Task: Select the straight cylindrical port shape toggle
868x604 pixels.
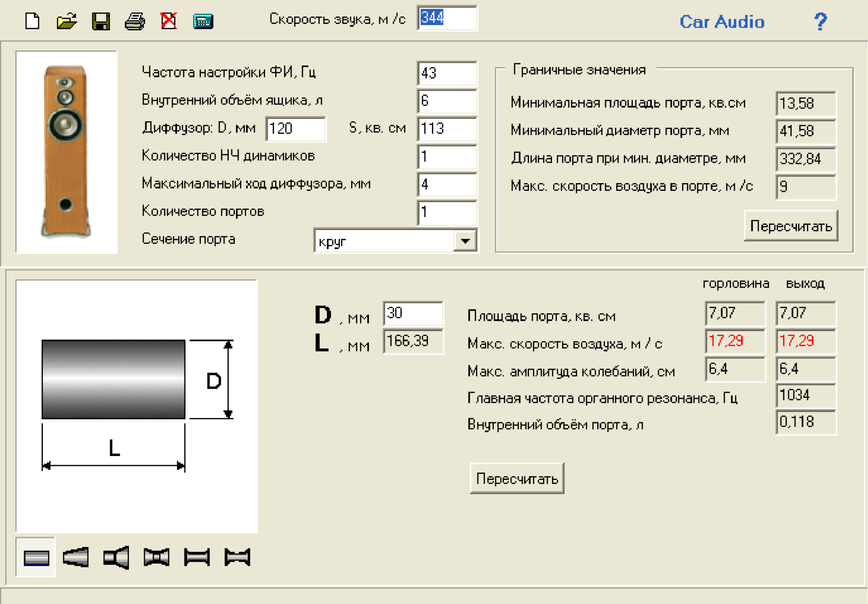Action: [x=36, y=557]
